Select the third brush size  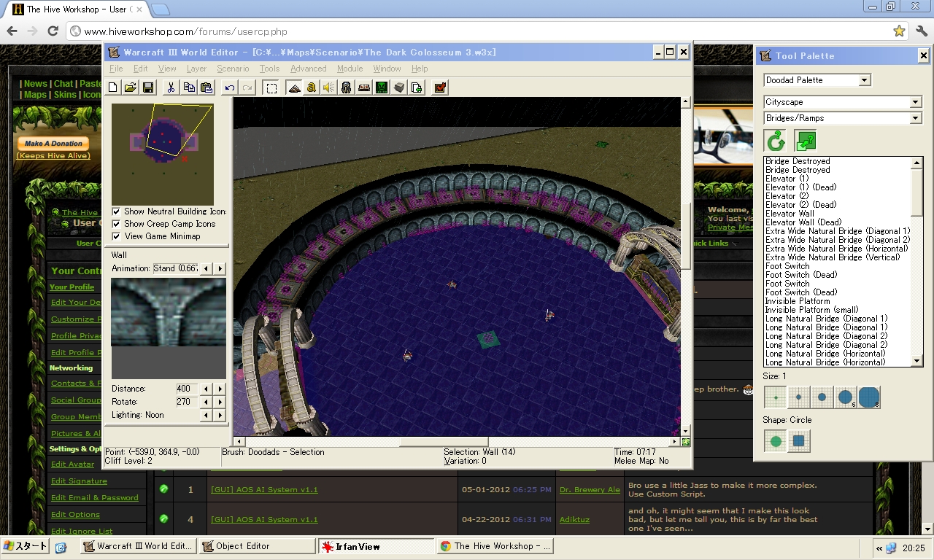[822, 397]
